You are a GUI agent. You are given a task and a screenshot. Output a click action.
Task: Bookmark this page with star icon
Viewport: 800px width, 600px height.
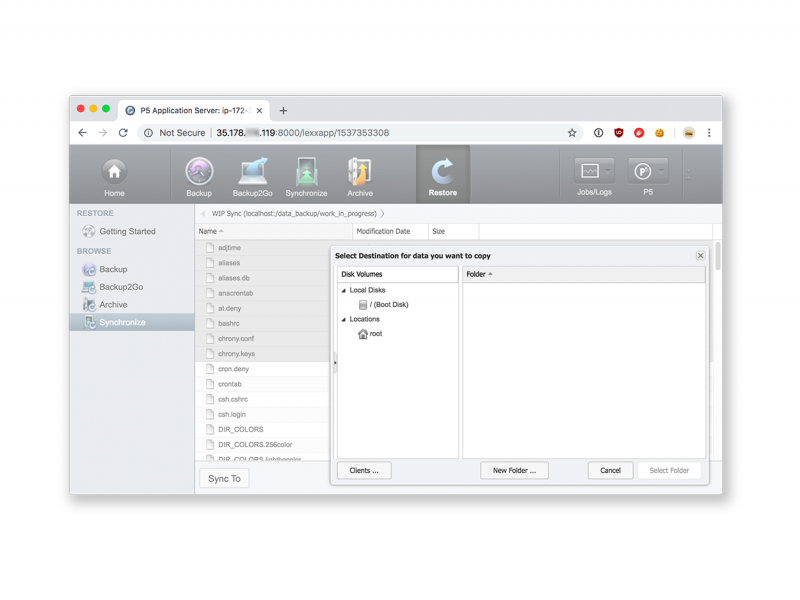pyautogui.click(x=572, y=133)
